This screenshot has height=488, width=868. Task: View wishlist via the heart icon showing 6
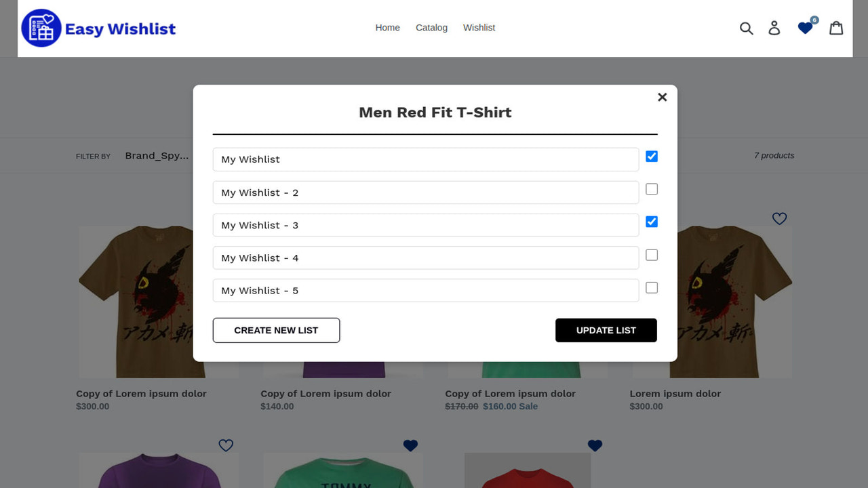(x=805, y=28)
